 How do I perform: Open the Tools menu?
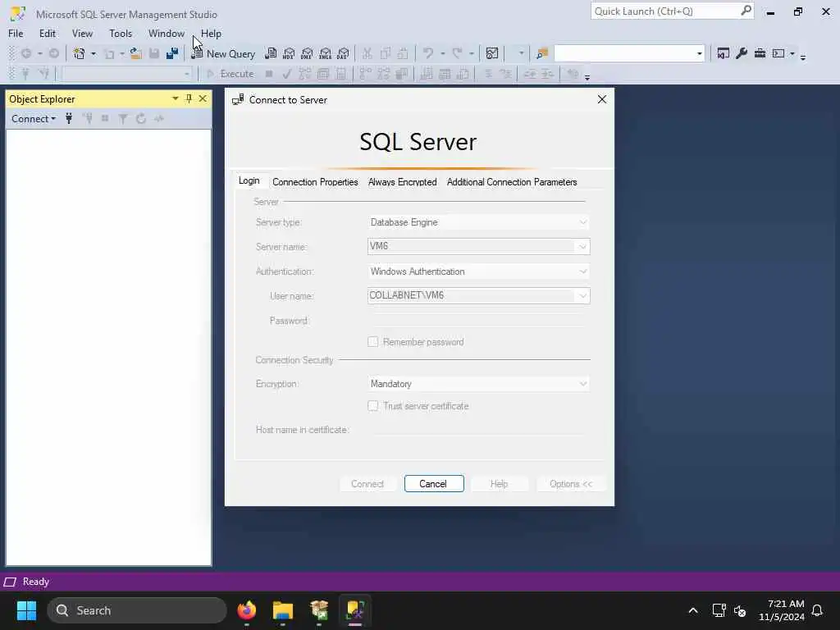point(121,33)
